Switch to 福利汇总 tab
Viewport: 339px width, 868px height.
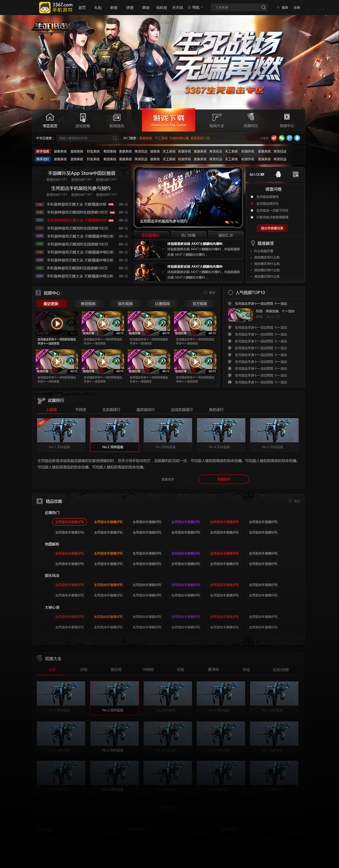(225, 235)
